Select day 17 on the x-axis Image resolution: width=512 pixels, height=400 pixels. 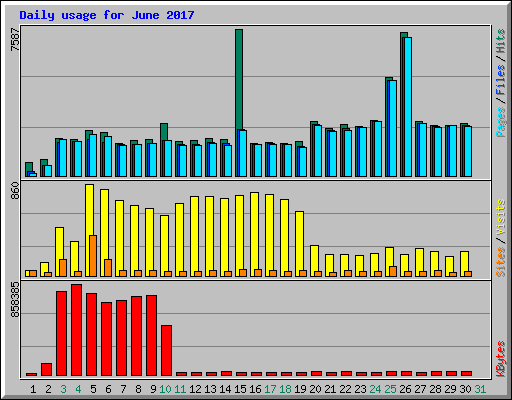pyautogui.click(x=270, y=389)
